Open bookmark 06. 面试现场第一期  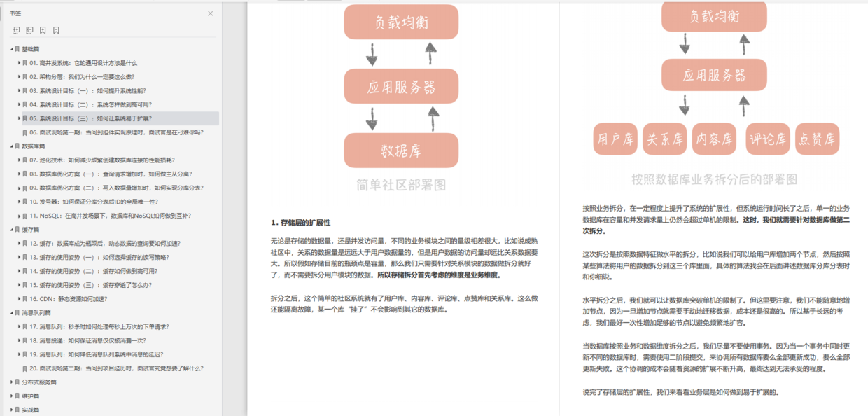[116, 132]
